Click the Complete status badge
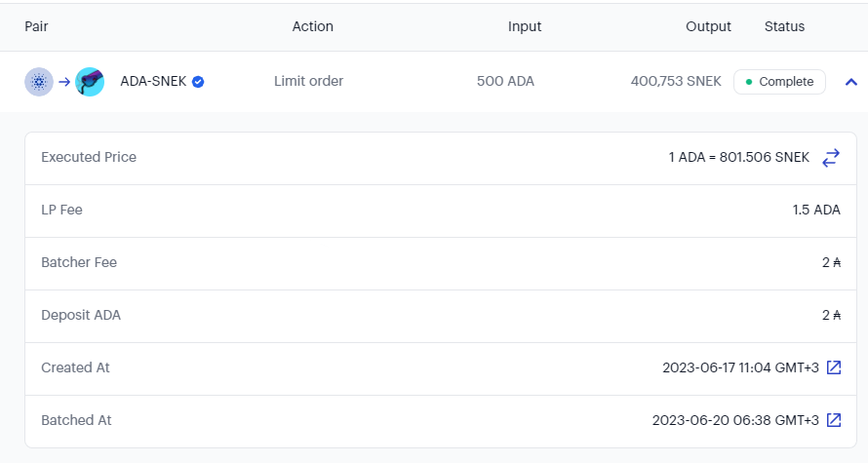 click(x=779, y=82)
